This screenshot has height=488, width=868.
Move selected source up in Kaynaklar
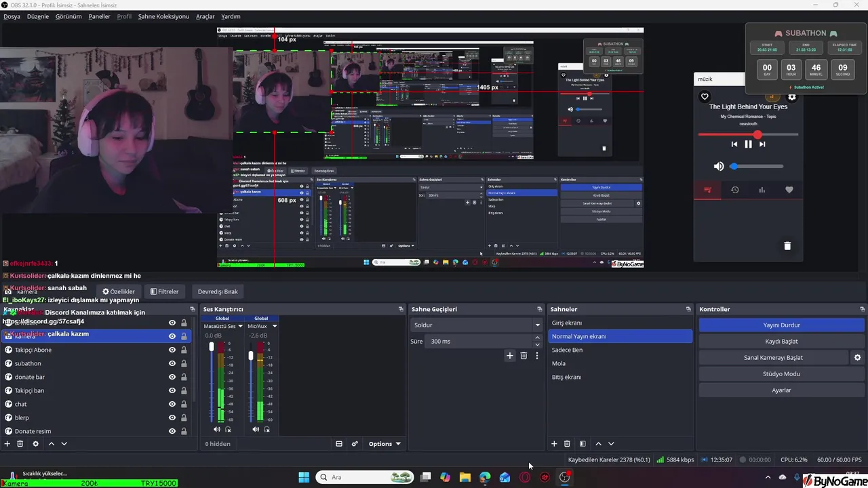(x=51, y=444)
